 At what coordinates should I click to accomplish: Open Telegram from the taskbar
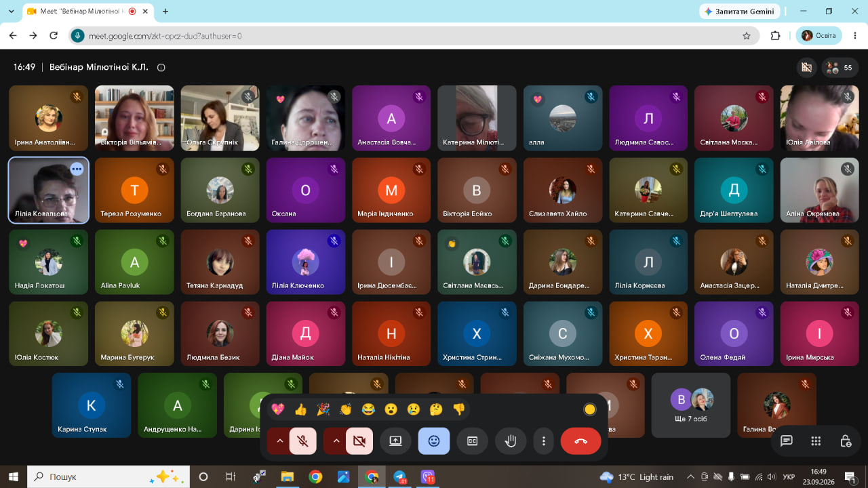tap(400, 476)
